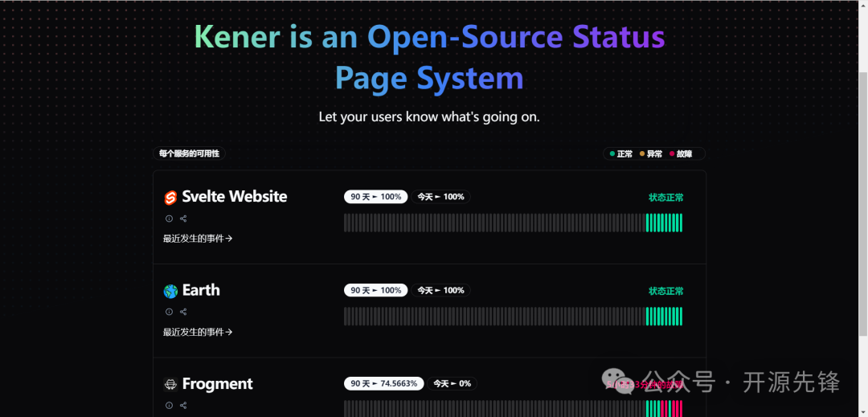The image size is (868, 417).
Task: Select 90 天 view for Earth
Action: pos(375,290)
